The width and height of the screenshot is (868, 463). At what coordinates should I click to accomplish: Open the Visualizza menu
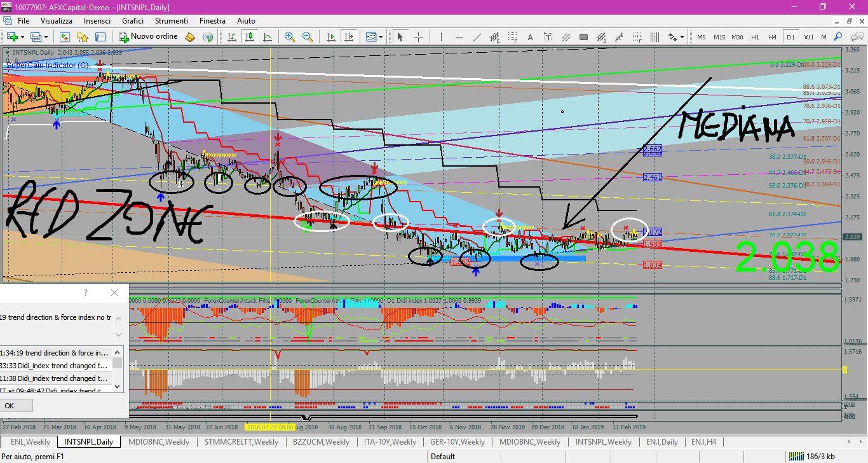(57, 21)
